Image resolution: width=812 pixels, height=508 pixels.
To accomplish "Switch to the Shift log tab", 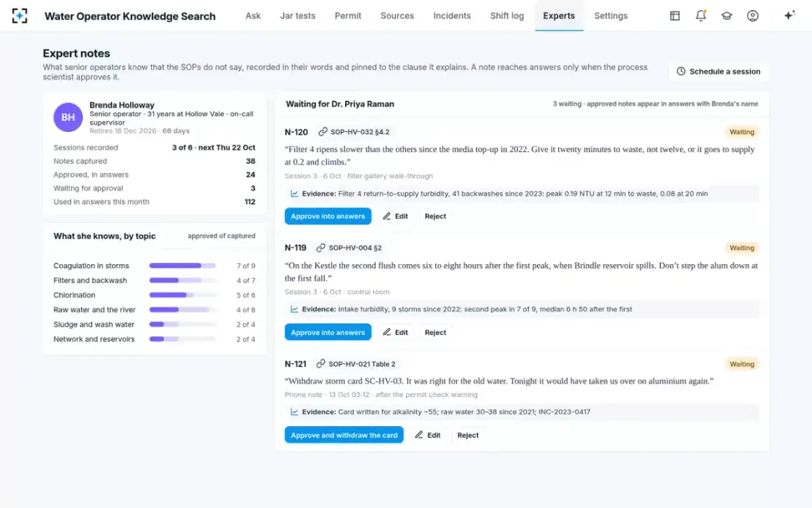I will click(x=507, y=16).
